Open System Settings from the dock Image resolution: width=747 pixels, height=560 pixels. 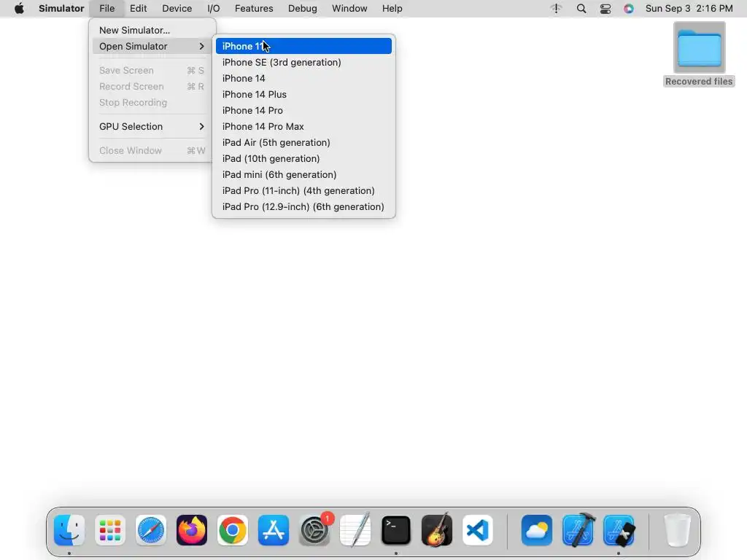click(314, 530)
